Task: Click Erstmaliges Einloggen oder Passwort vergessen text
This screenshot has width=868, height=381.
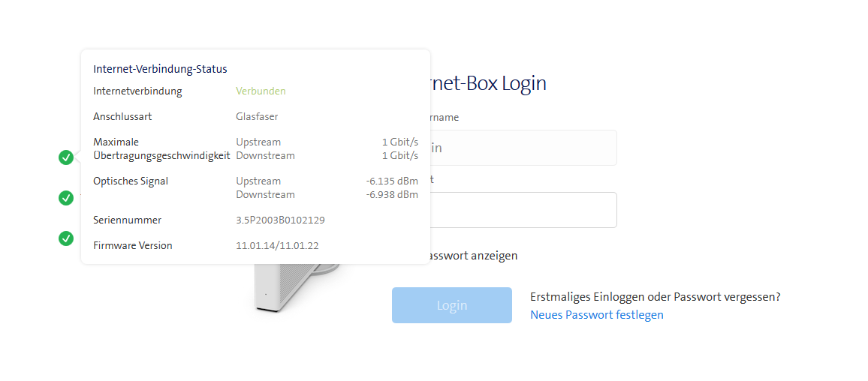Action: pos(656,296)
